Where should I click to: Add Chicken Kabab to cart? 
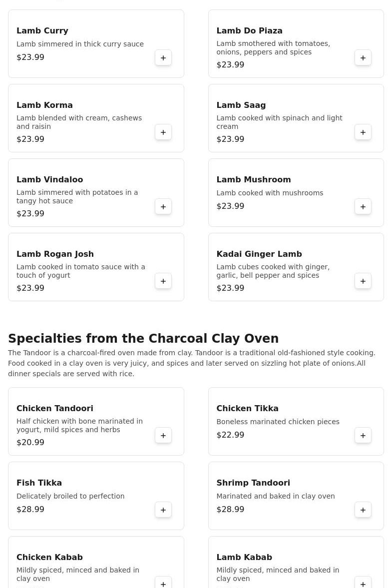[x=163, y=583]
